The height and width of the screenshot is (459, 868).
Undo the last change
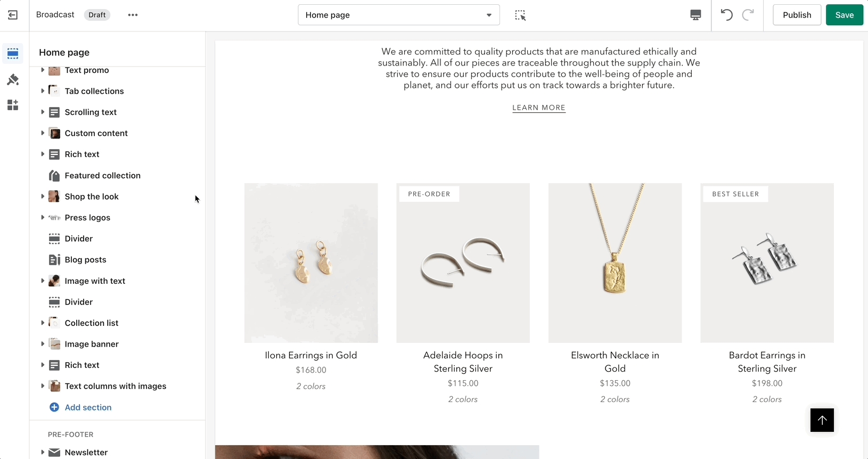[x=726, y=15]
